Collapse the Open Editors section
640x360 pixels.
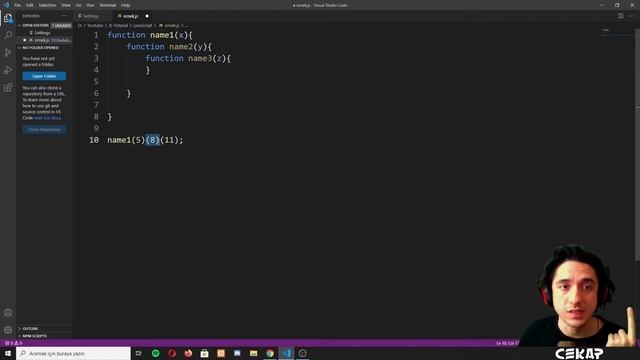pos(35,25)
